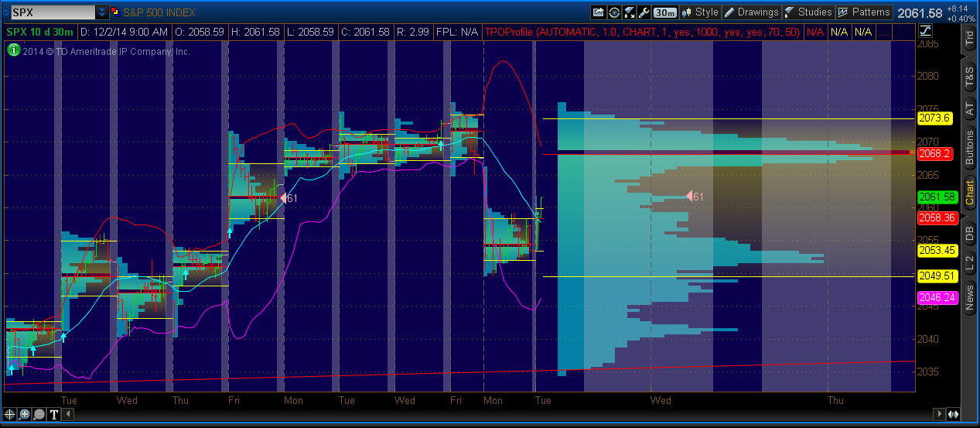
Task: Select the crosshair pointer tool icon
Action: coord(11,414)
